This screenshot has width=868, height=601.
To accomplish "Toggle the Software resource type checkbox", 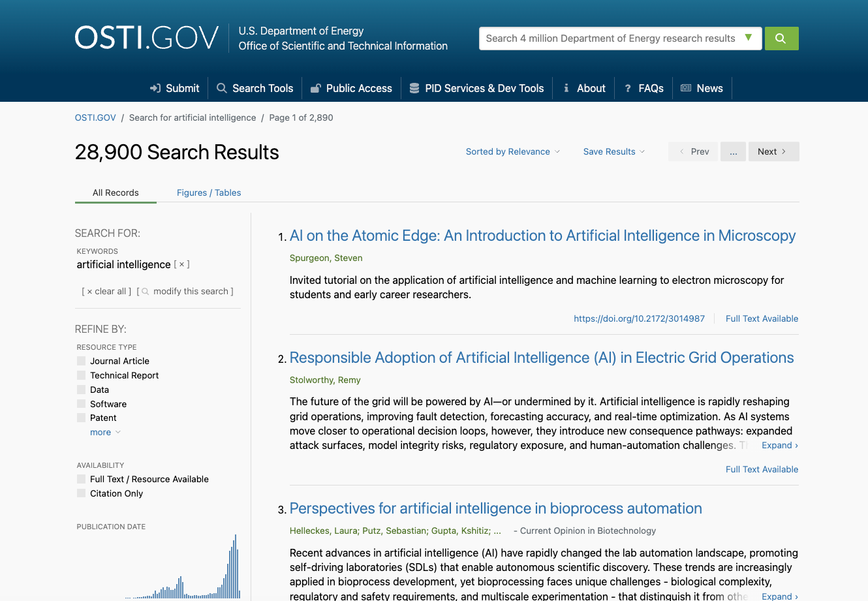I will pos(81,403).
